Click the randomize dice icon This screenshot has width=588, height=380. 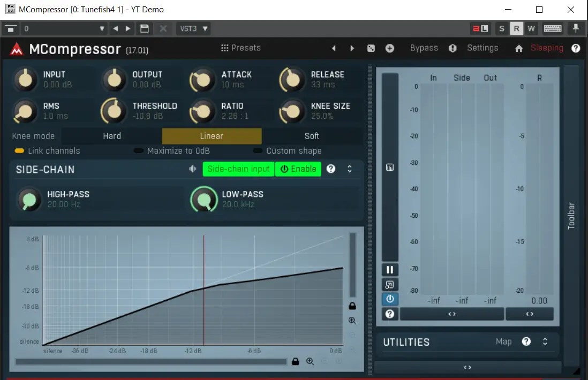tap(371, 48)
